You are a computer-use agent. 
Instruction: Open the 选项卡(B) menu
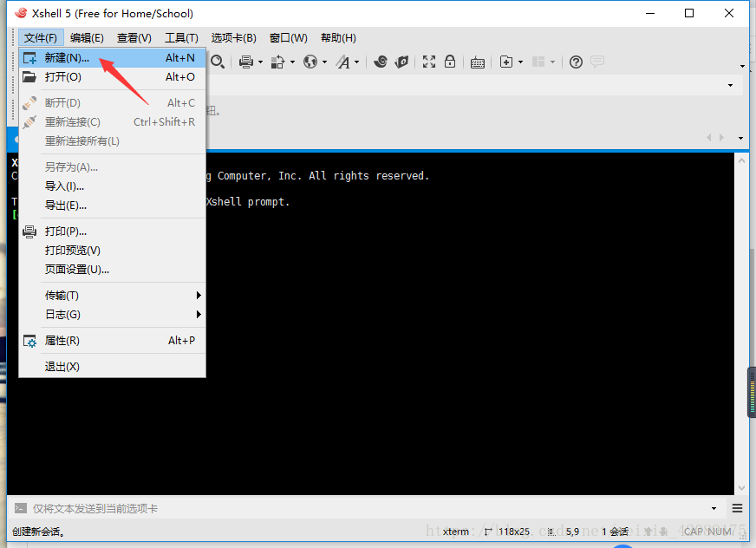[x=234, y=37]
